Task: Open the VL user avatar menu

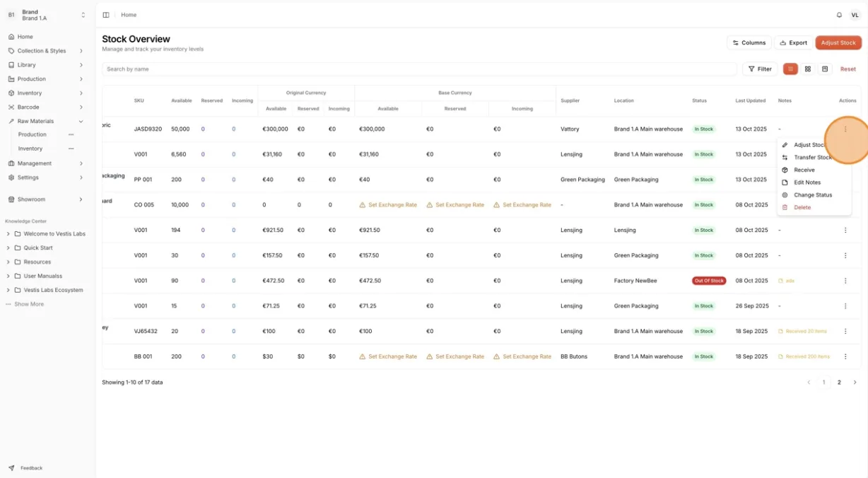Action: point(855,15)
